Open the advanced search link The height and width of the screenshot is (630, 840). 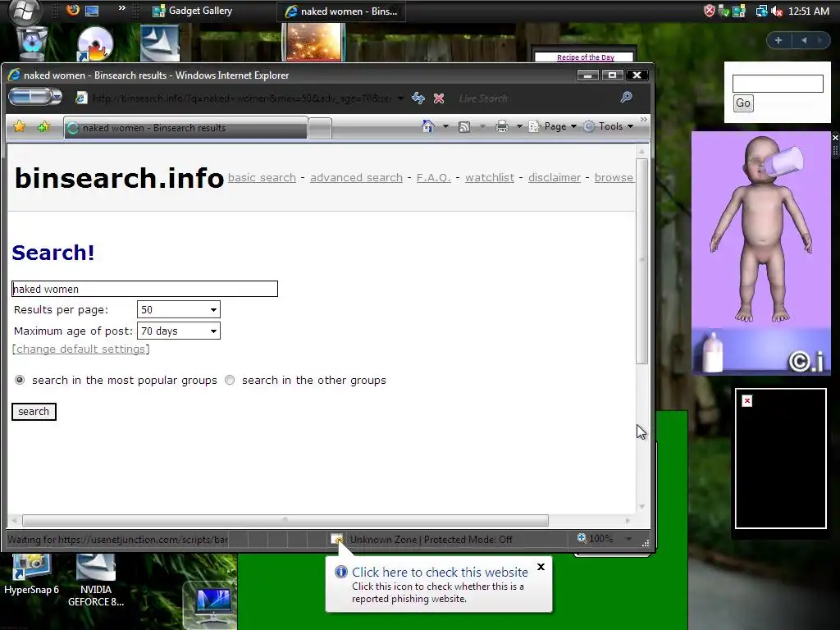tap(356, 177)
